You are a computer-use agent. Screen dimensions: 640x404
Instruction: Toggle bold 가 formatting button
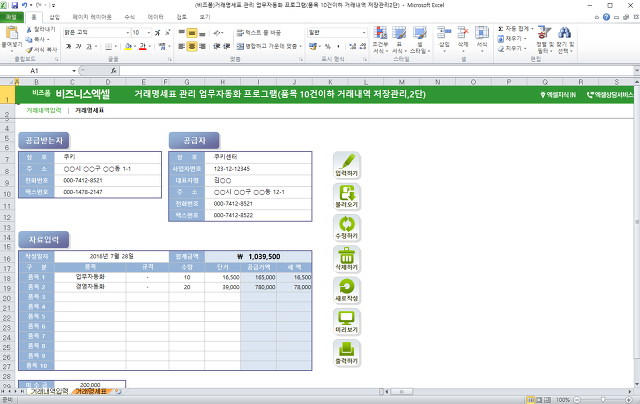tap(69, 46)
